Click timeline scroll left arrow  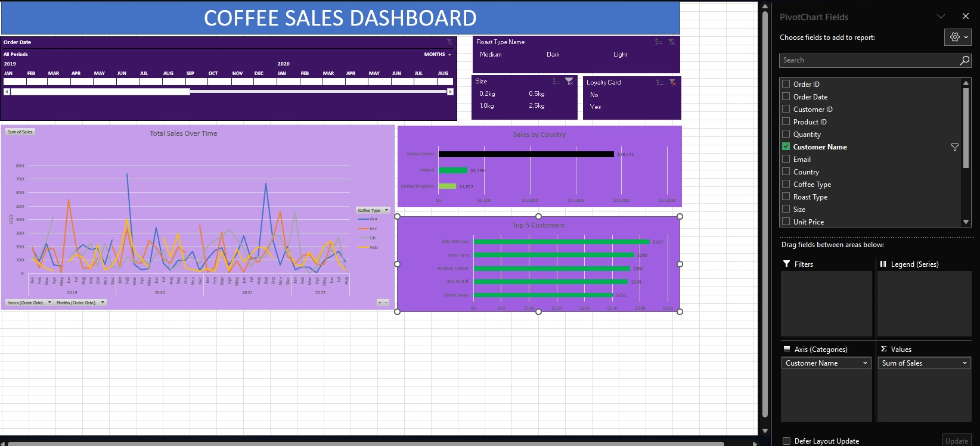tap(7, 92)
